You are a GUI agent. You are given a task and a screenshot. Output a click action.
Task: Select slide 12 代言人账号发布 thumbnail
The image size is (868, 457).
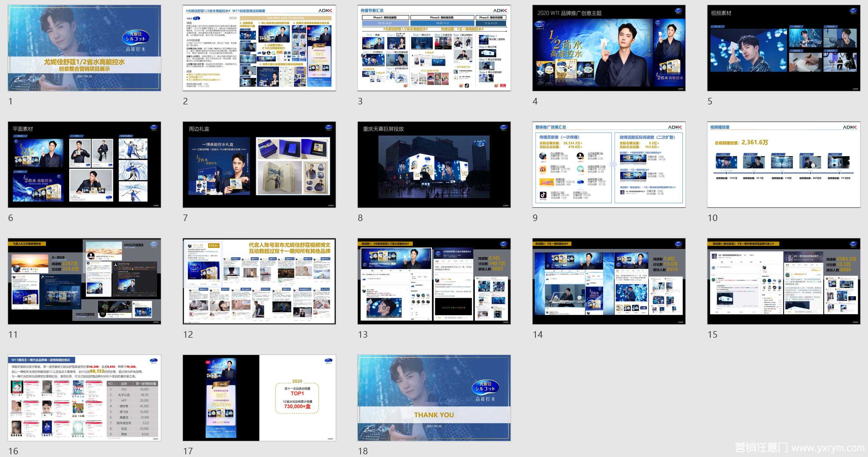coord(259,281)
